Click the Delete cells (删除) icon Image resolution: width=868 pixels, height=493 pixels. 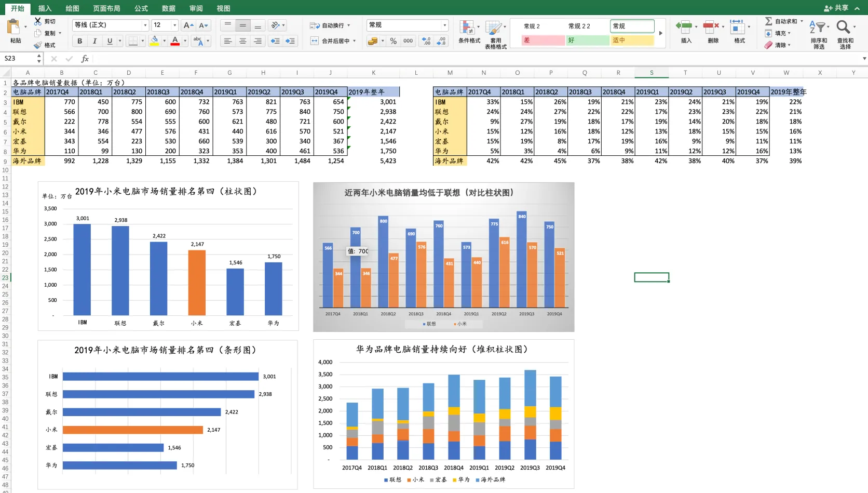711,26
